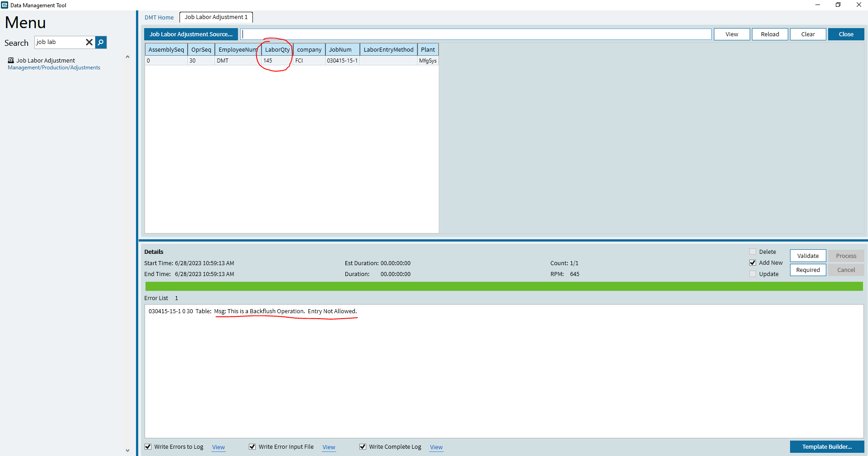Image resolution: width=868 pixels, height=456 pixels.
Task: Toggle the Write Errors to Log checkbox
Action: (x=148, y=446)
